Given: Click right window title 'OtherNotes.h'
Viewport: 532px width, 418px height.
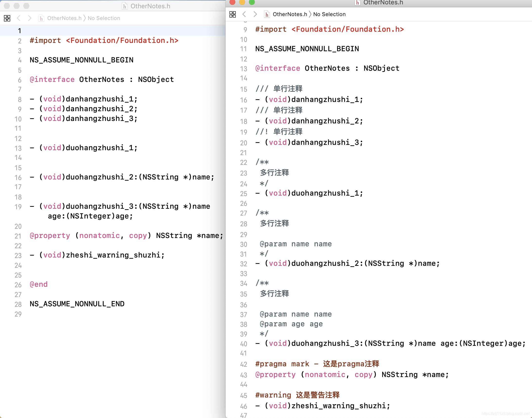Looking at the screenshot, I should click(383, 2).
